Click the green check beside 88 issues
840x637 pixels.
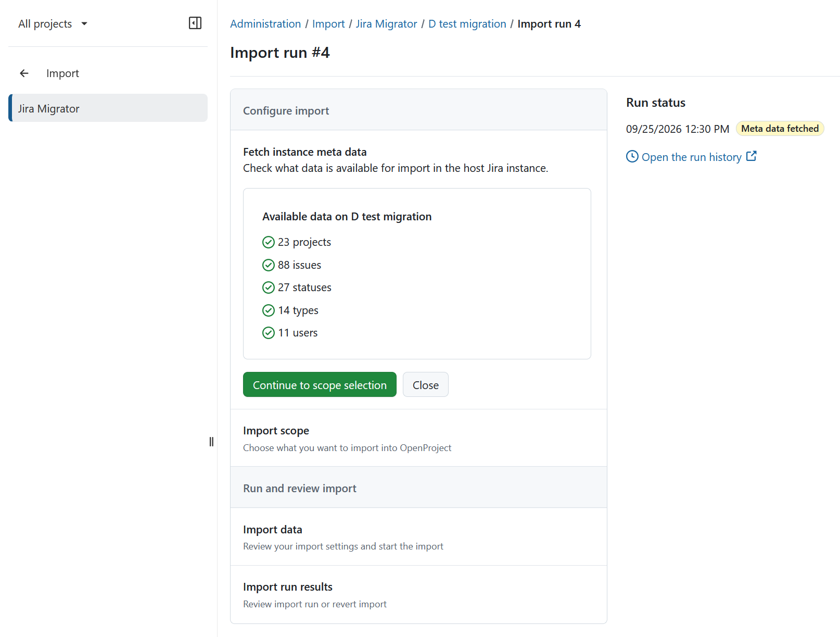click(x=269, y=265)
